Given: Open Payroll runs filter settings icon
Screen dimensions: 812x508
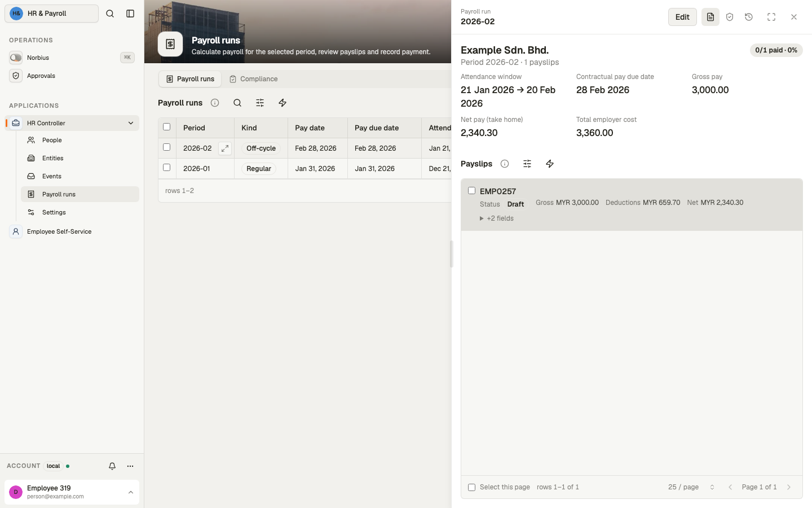Looking at the screenshot, I should [x=260, y=103].
